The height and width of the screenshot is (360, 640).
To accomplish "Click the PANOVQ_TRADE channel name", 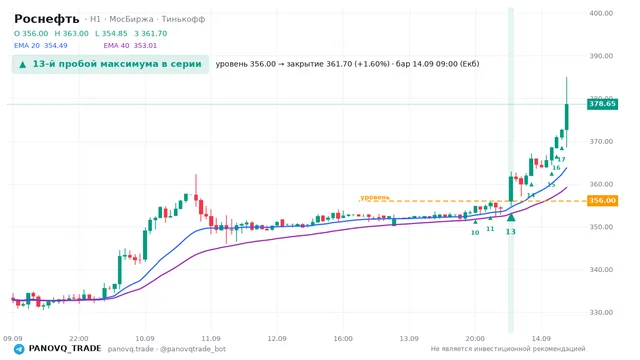I will [65, 349].
